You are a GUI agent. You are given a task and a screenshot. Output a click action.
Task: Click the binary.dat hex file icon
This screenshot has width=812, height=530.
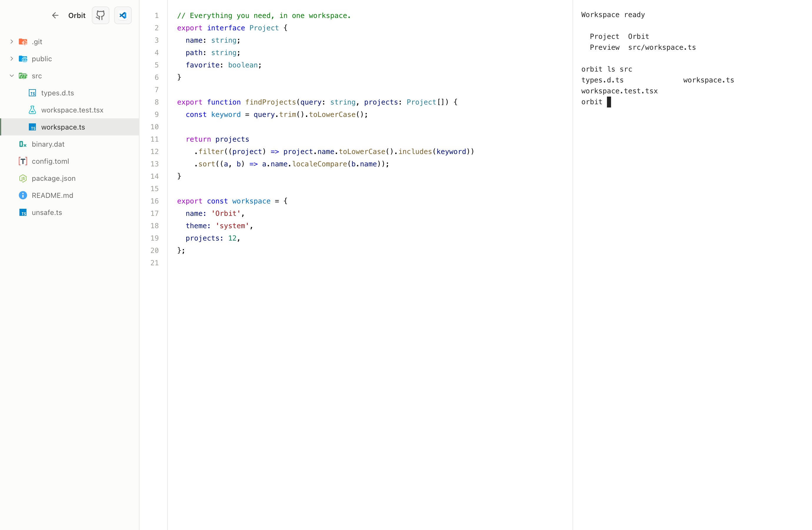click(x=23, y=144)
